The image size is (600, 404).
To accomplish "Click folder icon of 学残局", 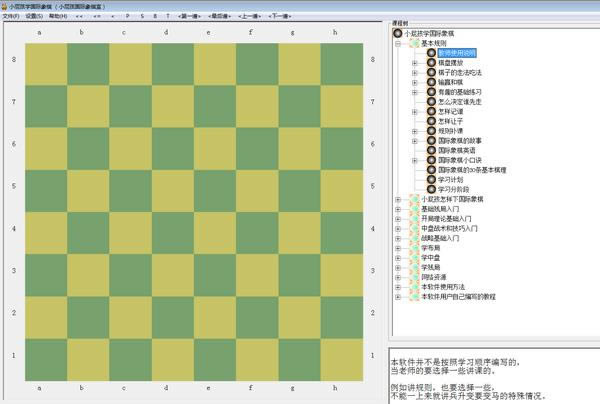I will point(414,267).
